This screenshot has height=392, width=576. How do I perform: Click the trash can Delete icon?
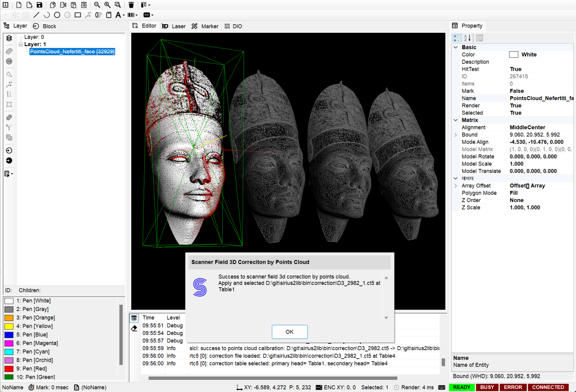pos(131,5)
